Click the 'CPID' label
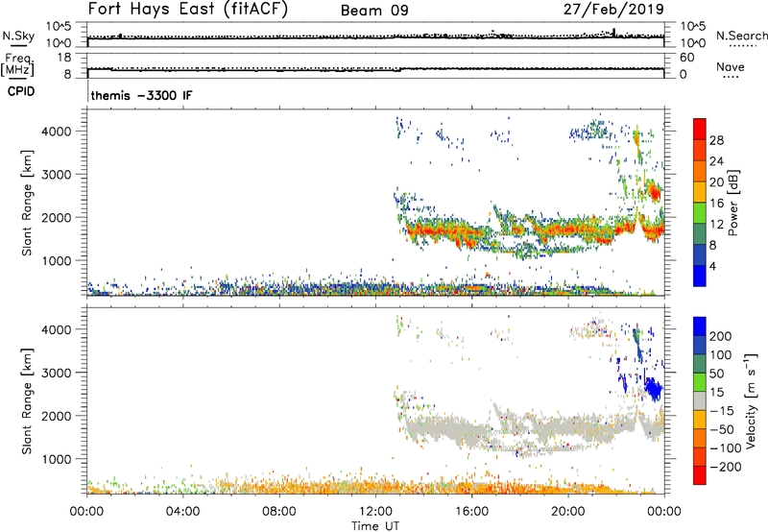 click(21, 91)
